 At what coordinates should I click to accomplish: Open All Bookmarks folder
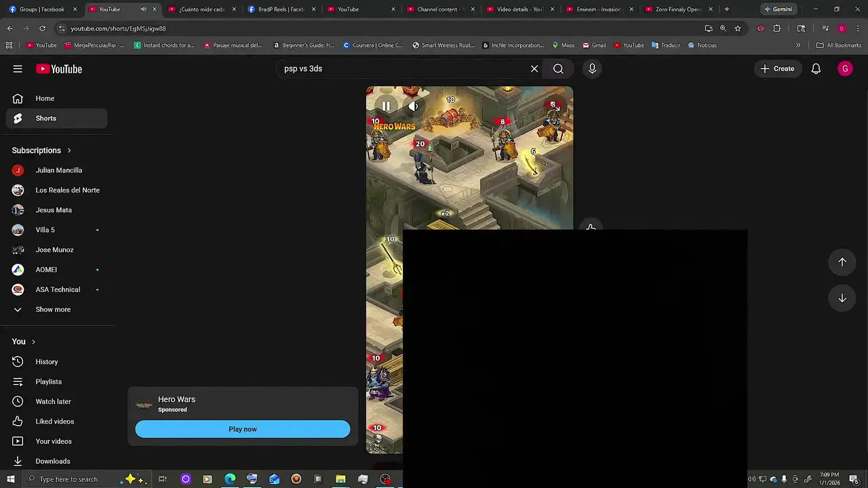coord(839,45)
